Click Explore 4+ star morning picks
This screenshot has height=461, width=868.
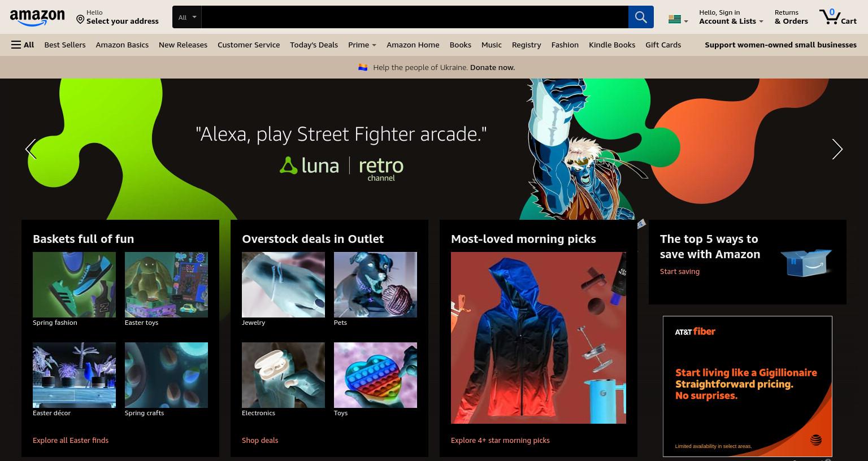500,440
